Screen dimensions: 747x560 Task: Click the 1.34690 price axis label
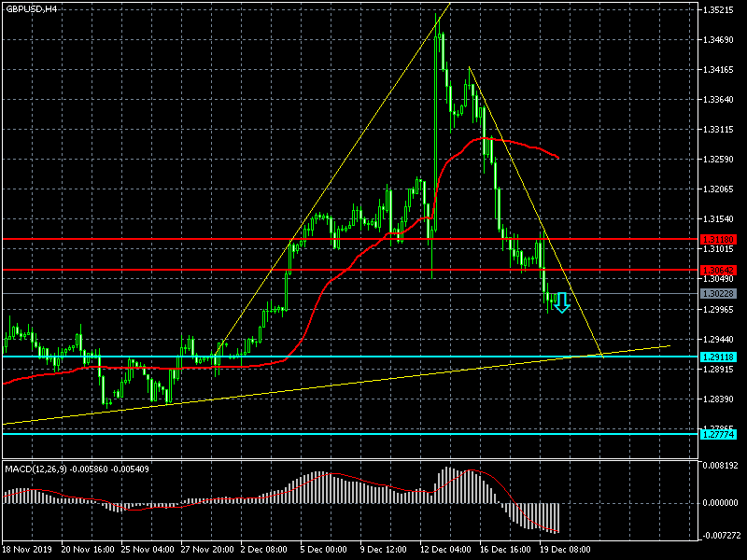click(x=718, y=40)
